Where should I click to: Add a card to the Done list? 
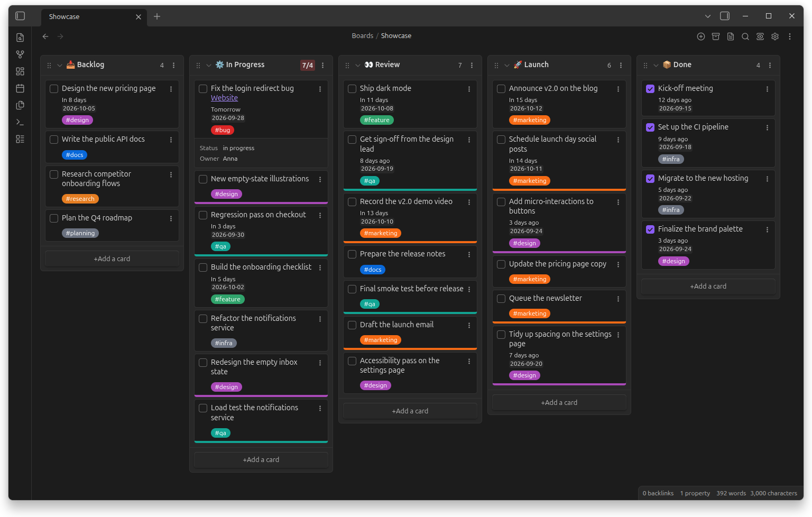coord(708,287)
